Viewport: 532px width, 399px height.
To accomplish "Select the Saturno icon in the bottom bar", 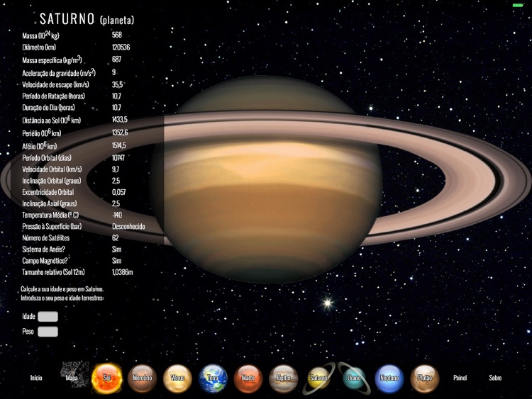I will (x=318, y=378).
